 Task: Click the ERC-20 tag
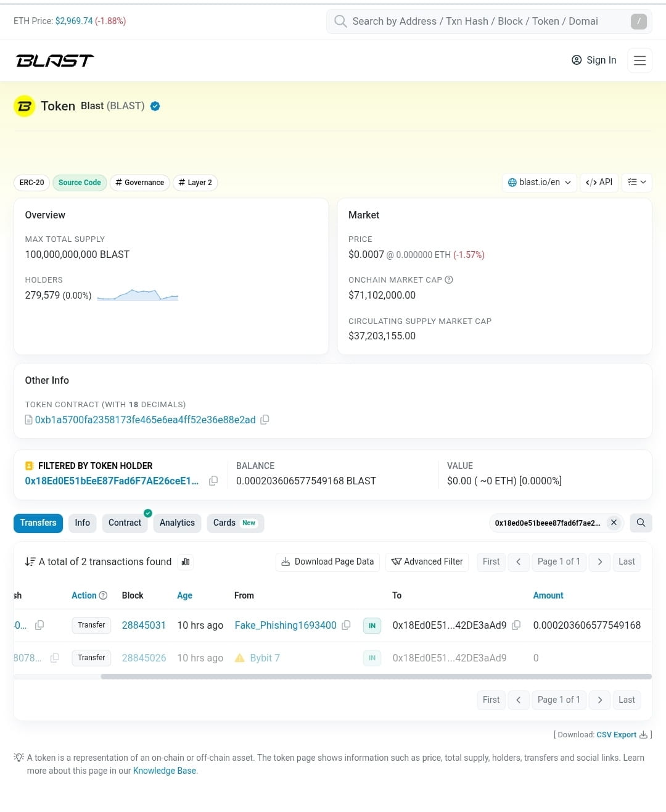(x=31, y=183)
